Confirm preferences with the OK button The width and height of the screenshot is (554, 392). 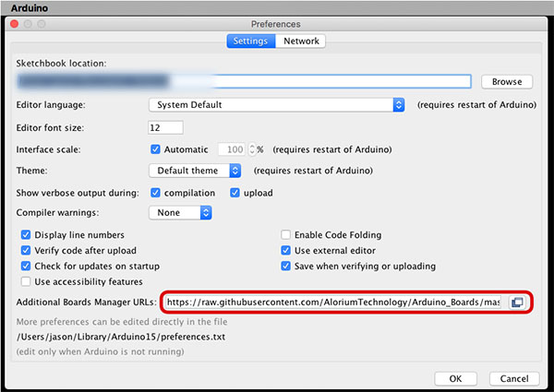(x=455, y=378)
